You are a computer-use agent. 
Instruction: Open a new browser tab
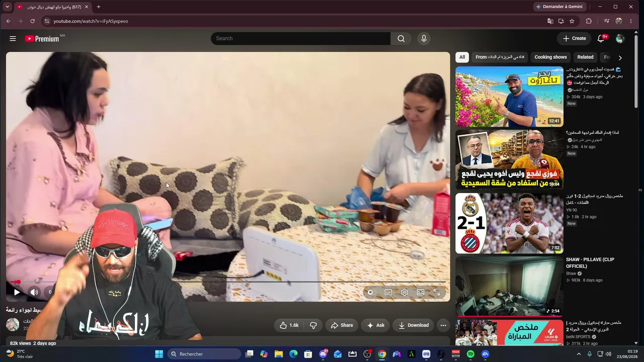pyautogui.click(x=99, y=7)
